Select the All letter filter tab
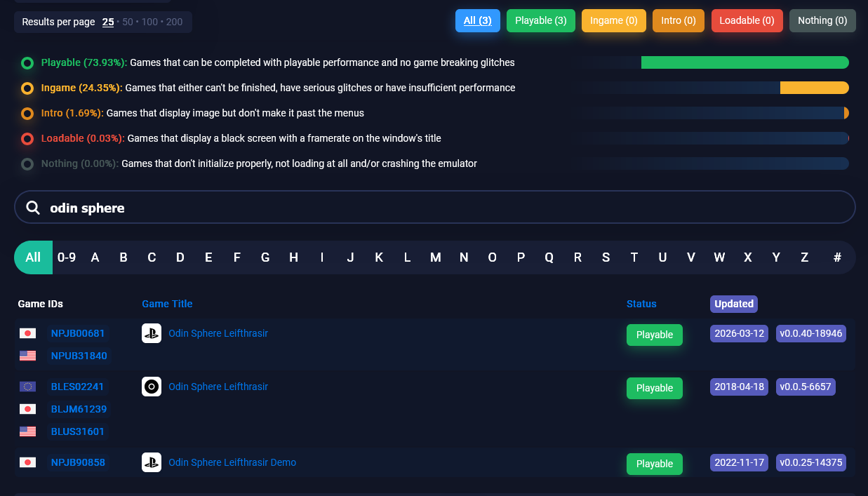The height and width of the screenshot is (496, 868). 33,257
